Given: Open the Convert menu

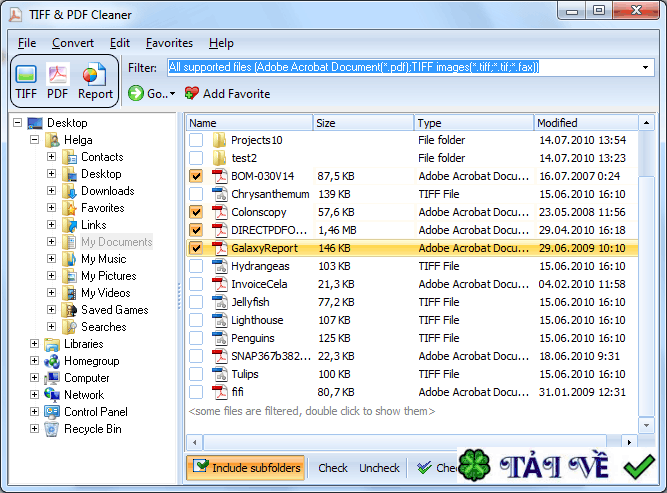Looking at the screenshot, I should pyautogui.click(x=73, y=43).
